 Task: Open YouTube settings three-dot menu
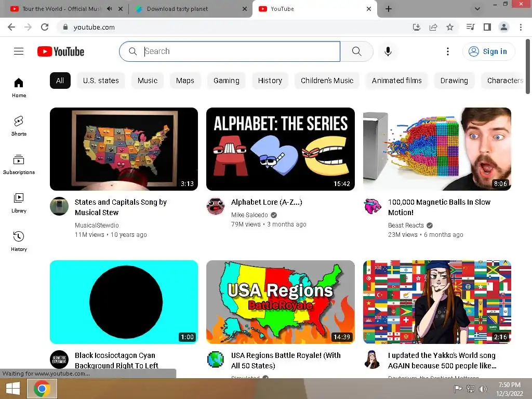click(447, 51)
